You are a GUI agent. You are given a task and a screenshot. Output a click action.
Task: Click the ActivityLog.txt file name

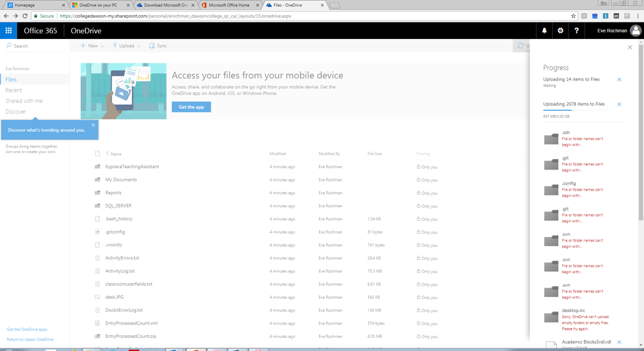click(120, 271)
